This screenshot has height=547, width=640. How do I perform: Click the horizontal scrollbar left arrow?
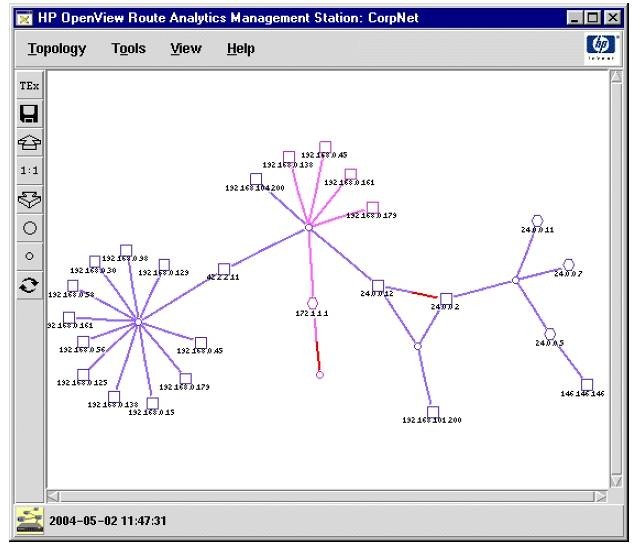(x=55, y=495)
